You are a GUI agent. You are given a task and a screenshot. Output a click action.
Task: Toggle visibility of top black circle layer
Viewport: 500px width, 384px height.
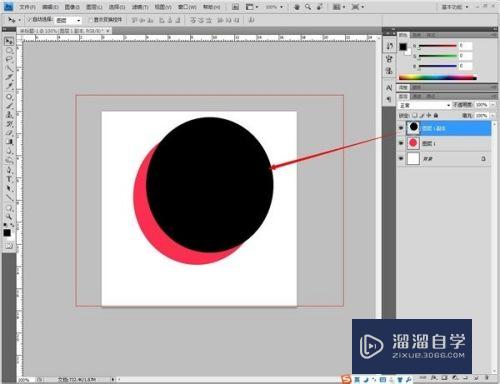click(x=401, y=128)
